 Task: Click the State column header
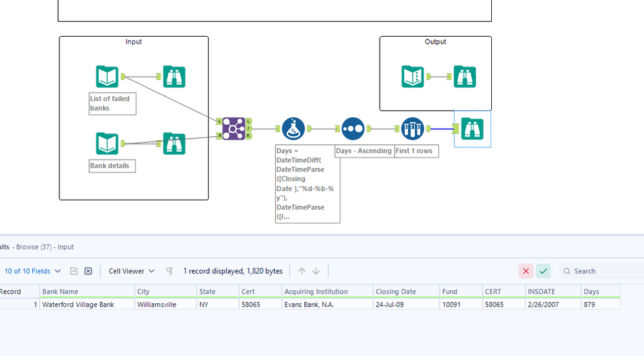(x=218, y=292)
